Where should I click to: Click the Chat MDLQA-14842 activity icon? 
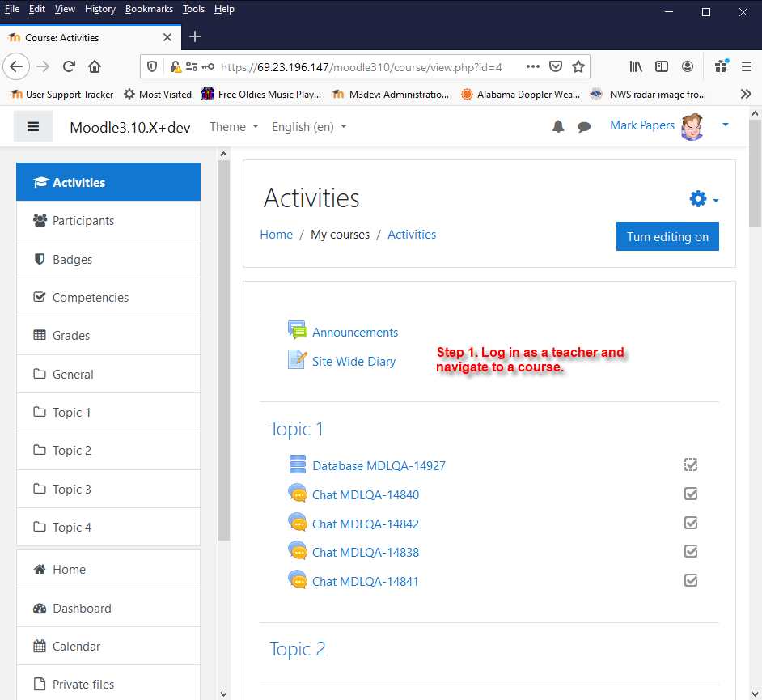tap(297, 523)
